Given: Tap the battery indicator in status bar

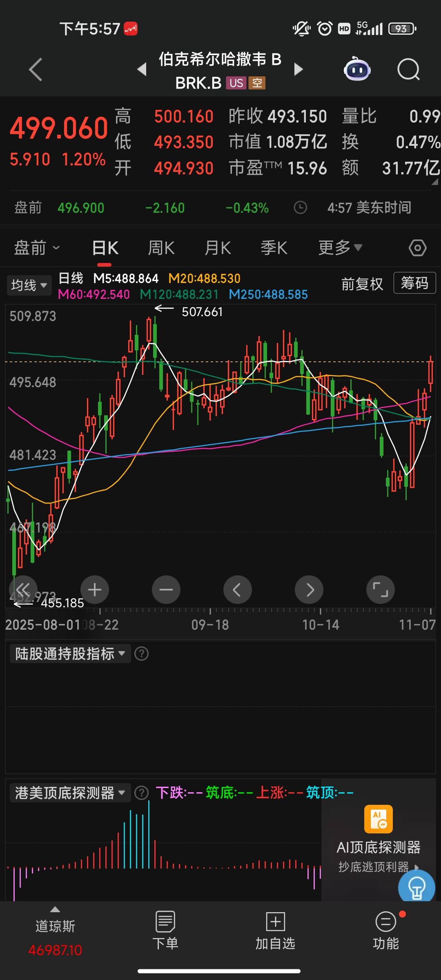Looking at the screenshot, I should point(402,29).
